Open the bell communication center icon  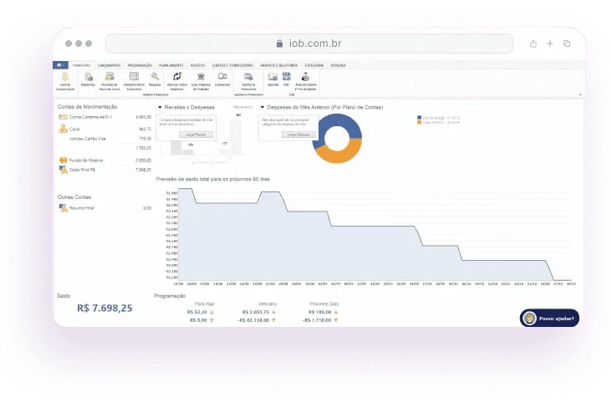(x=65, y=77)
